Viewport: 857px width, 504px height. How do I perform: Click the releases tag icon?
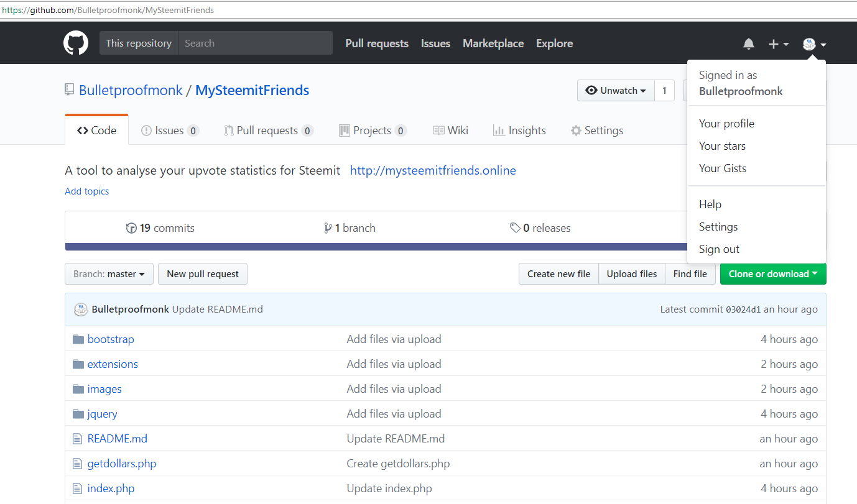(515, 228)
